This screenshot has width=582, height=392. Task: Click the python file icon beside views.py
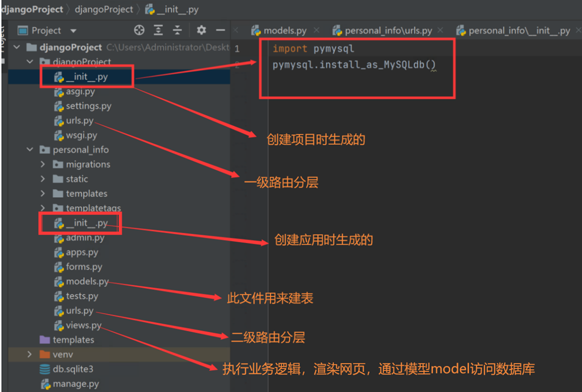click(x=59, y=325)
